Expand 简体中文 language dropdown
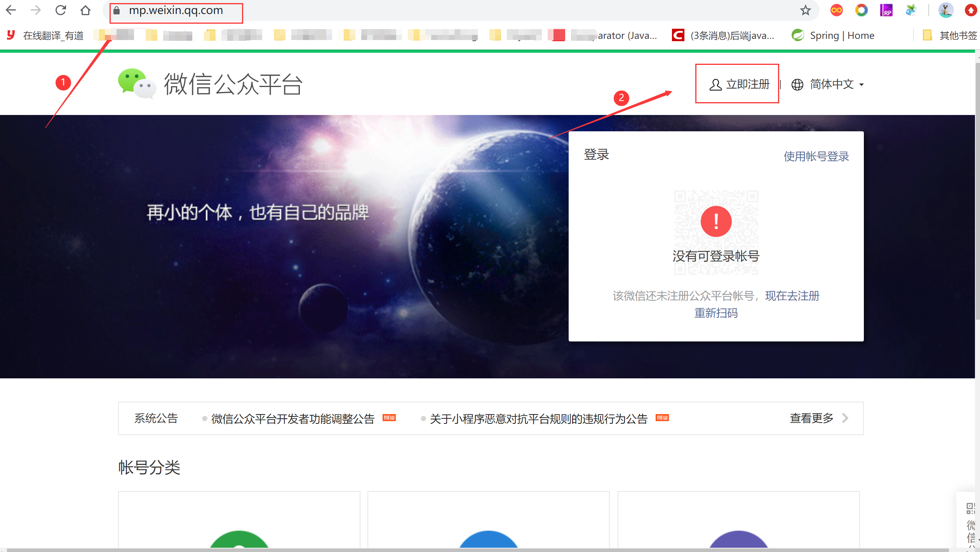The image size is (980, 552). (x=831, y=84)
